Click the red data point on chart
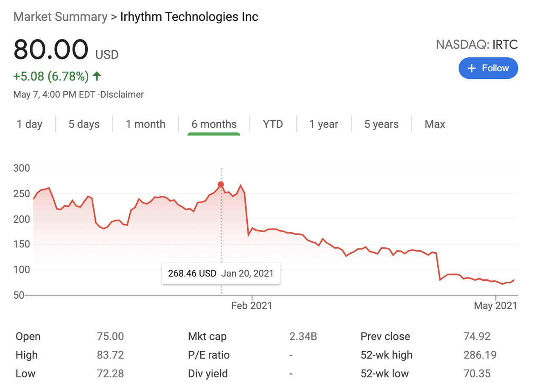The width and height of the screenshot is (543, 392). click(x=221, y=184)
